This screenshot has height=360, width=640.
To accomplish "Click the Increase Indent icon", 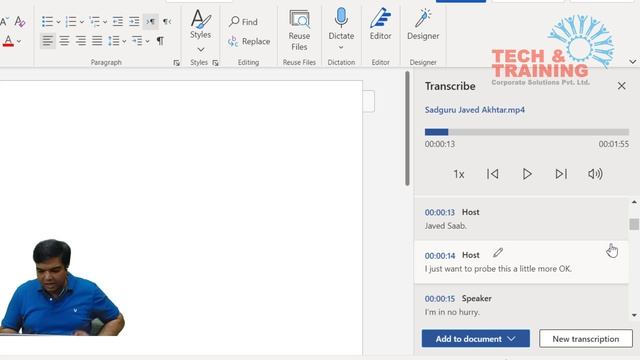I will [x=134, y=22].
